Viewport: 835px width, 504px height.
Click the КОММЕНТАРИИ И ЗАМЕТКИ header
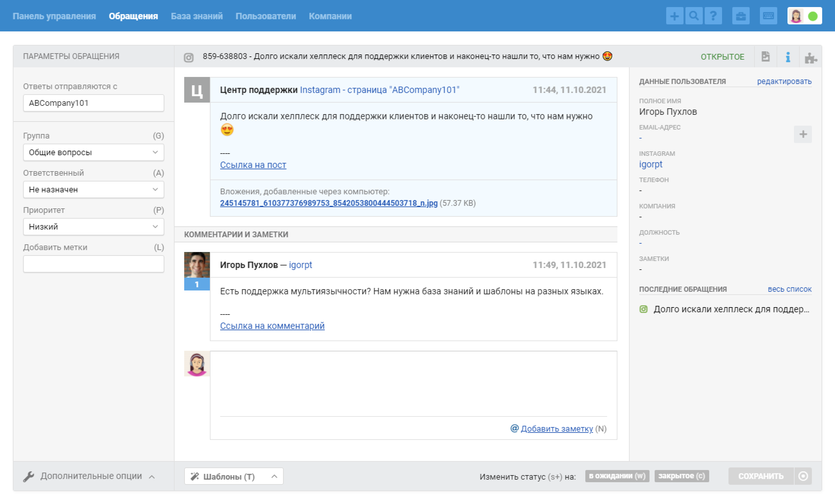(236, 234)
